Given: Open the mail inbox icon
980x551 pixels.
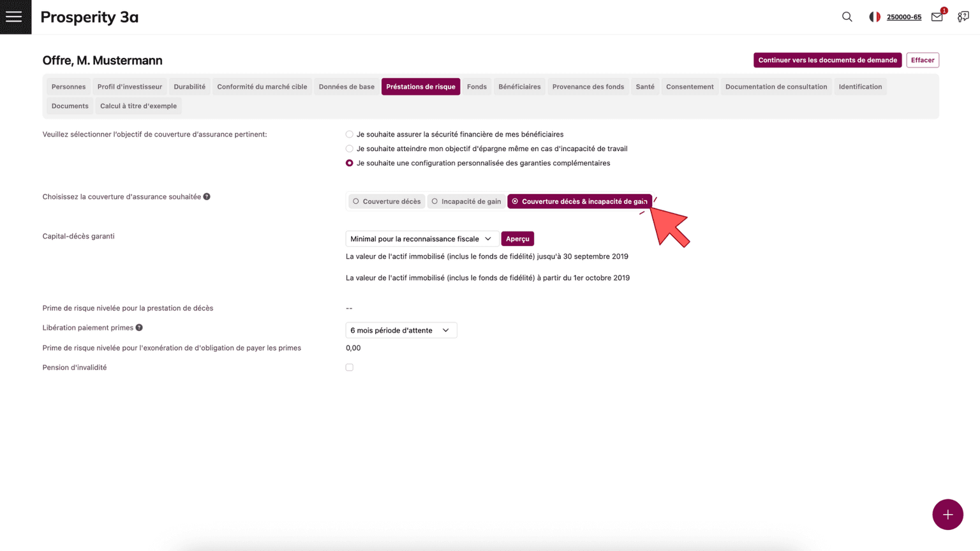Looking at the screenshot, I should [937, 17].
